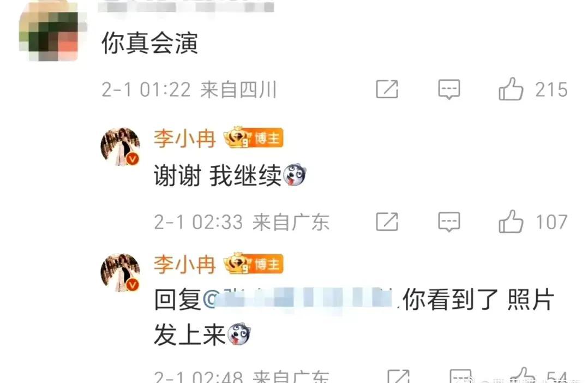This screenshot has width=588, height=383.
Task: Tap the comment icon on the 02:48 reply
Action: (x=460, y=376)
